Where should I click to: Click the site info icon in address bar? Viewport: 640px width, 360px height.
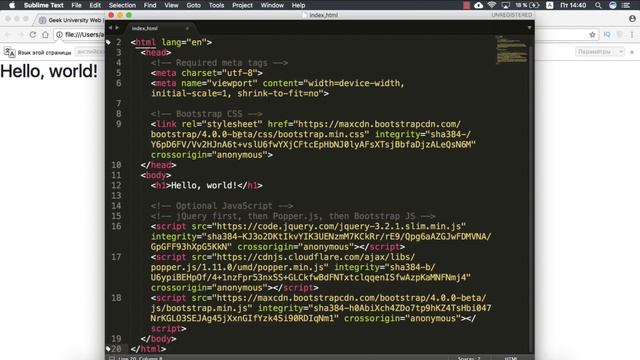60,35
